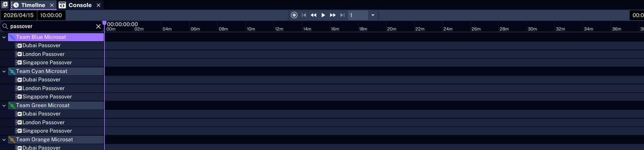The width and height of the screenshot is (644, 150).
Task: Click the Console tab terminal icon
Action: 62,5
